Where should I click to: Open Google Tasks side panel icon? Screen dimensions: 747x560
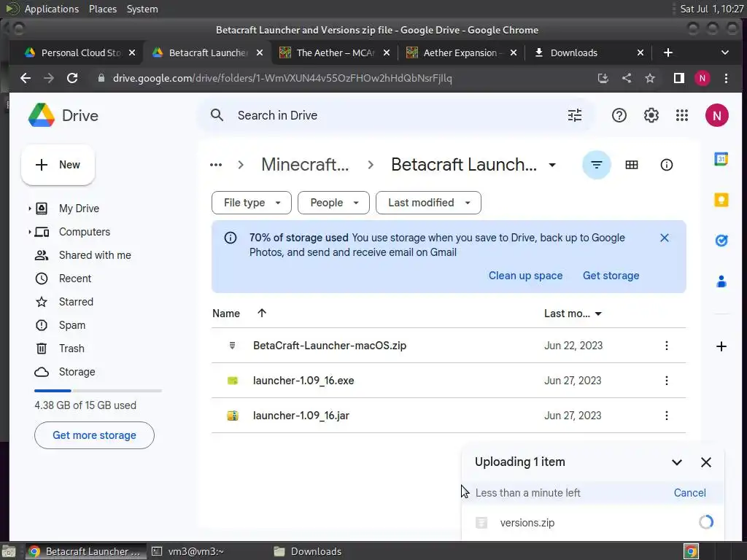[721, 241]
